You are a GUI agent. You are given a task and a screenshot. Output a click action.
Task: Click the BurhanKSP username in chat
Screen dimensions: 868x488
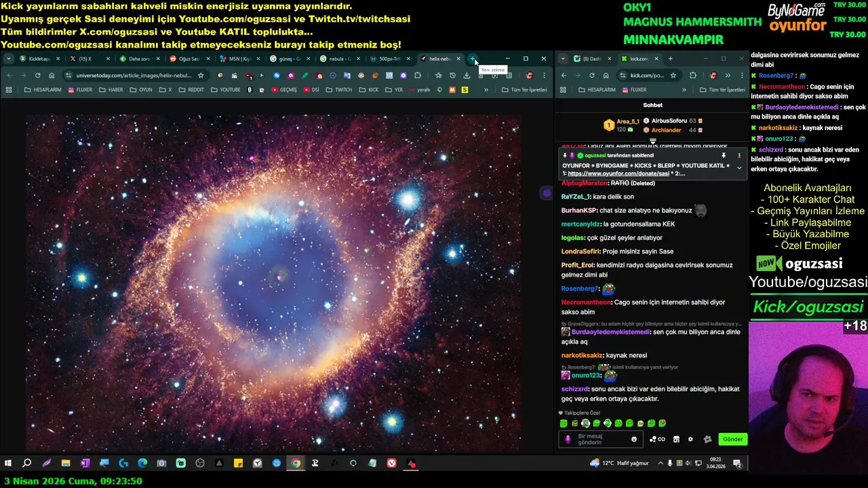pyautogui.click(x=578, y=210)
